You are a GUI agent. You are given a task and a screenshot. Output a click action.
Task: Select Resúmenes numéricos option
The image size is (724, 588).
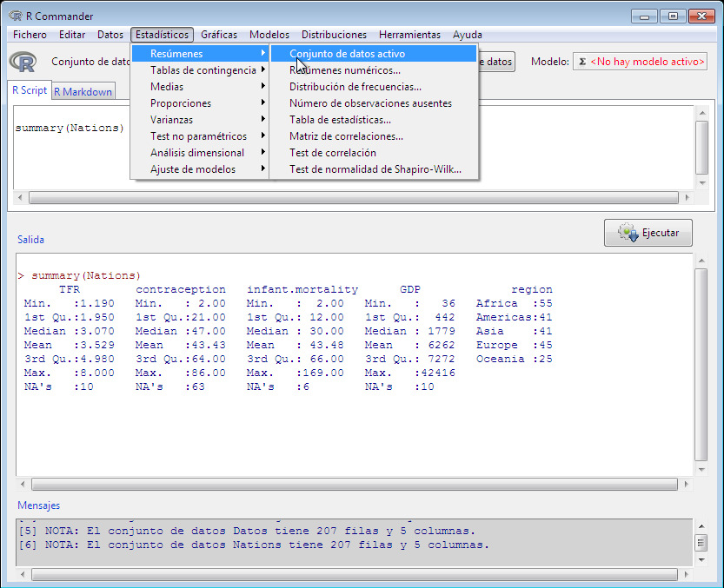tap(374, 70)
